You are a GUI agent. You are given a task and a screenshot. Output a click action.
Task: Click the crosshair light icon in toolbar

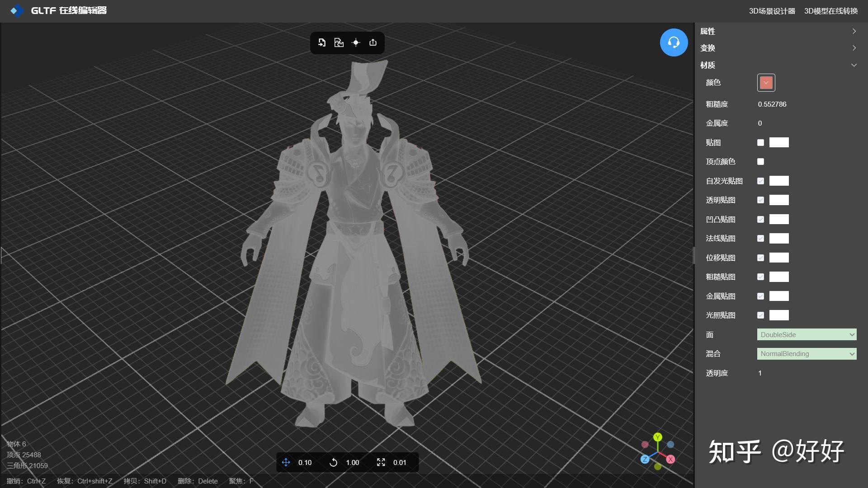click(x=356, y=42)
